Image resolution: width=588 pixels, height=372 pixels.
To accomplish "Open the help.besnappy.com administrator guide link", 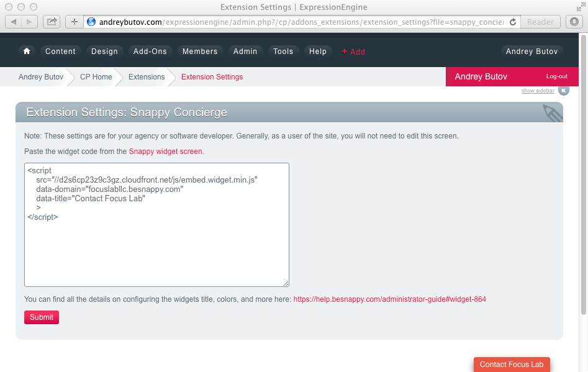I will 390,299.
